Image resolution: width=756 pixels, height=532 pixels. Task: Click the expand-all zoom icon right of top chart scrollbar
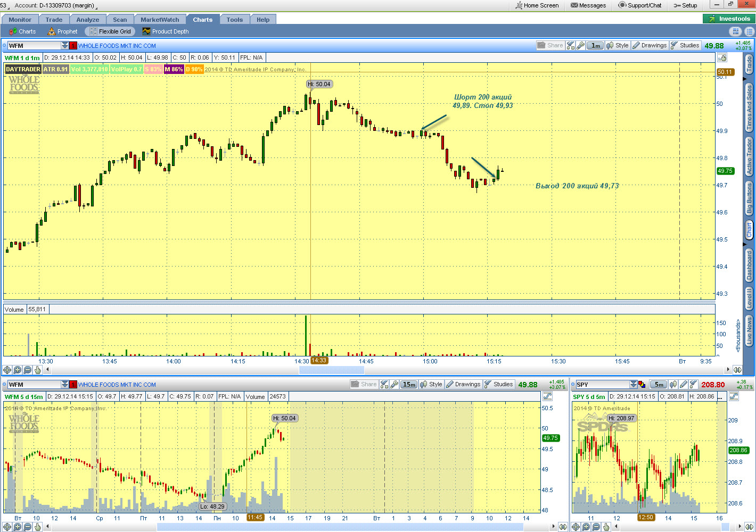point(737,370)
